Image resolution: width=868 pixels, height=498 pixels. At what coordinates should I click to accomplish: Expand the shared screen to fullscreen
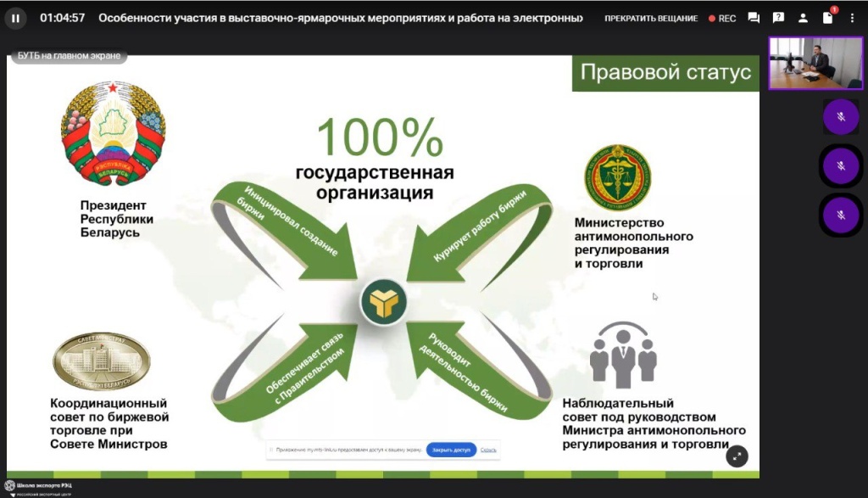[x=737, y=456]
